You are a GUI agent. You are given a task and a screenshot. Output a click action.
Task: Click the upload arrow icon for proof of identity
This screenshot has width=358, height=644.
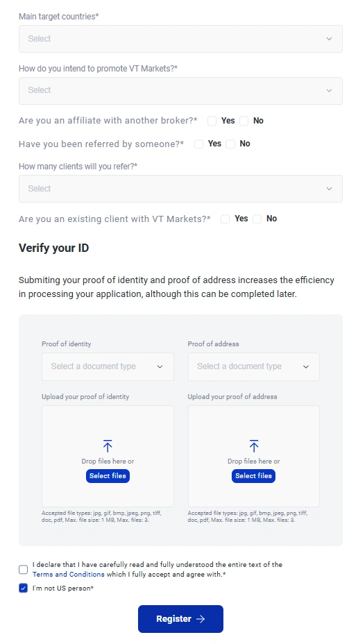tap(108, 446)
